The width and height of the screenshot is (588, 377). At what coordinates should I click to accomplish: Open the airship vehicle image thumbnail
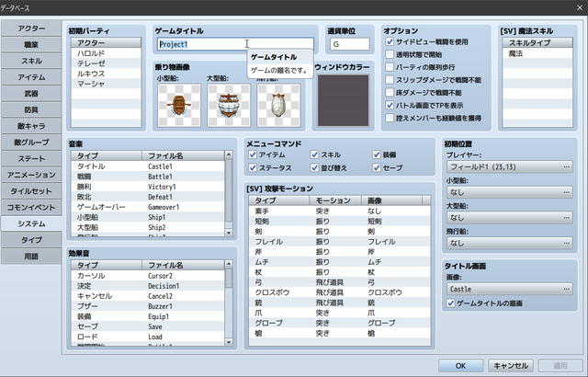(x=278, y=106)
